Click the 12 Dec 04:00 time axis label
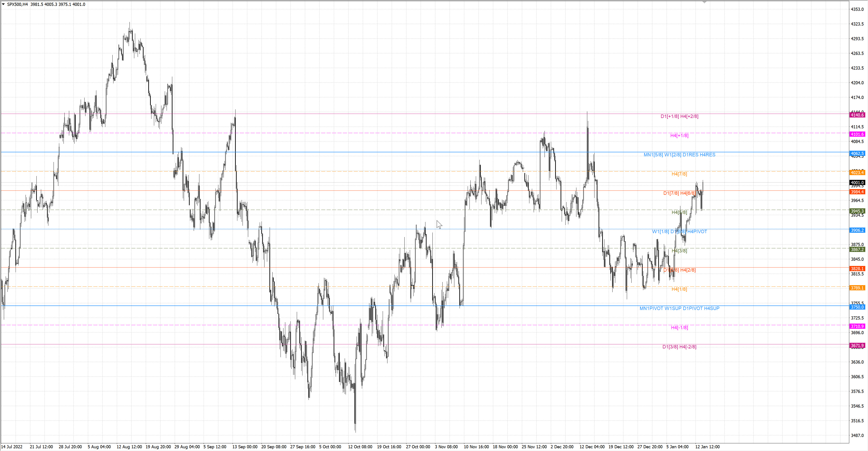The height and width of the screenshot is (451, 868). [x=592, y=447]
